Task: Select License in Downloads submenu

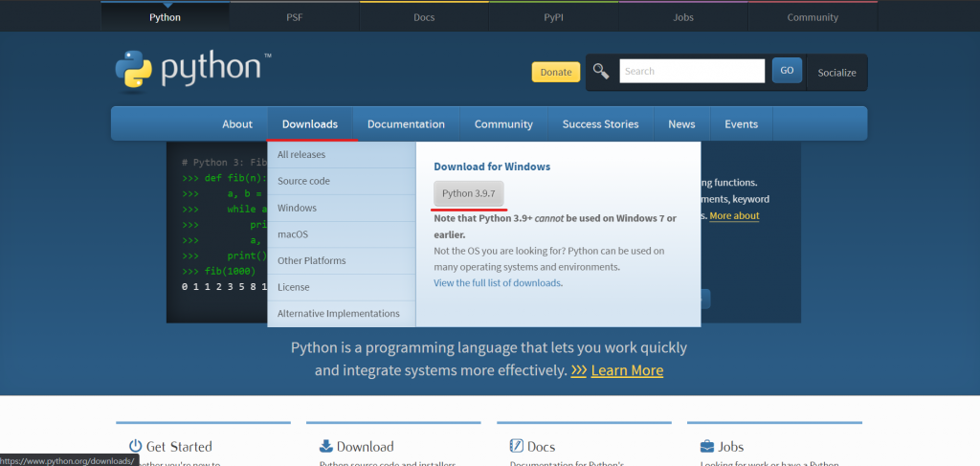Action: (342, 287)
